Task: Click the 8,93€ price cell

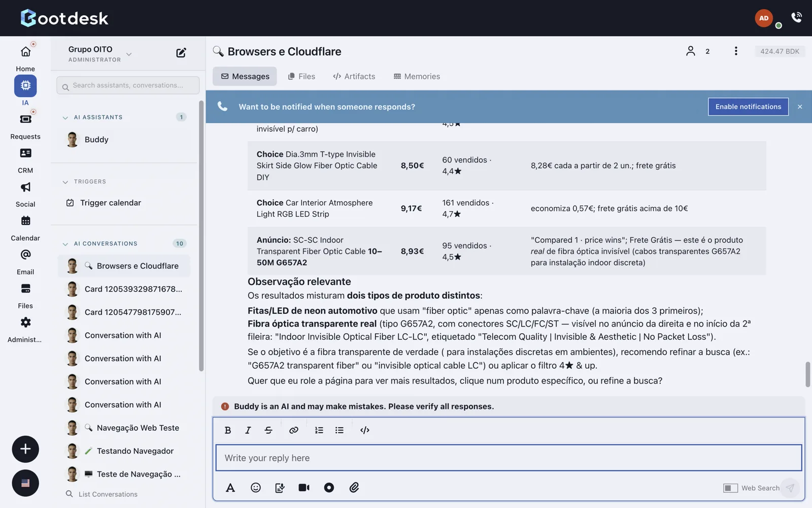Action: pos(412,251)
